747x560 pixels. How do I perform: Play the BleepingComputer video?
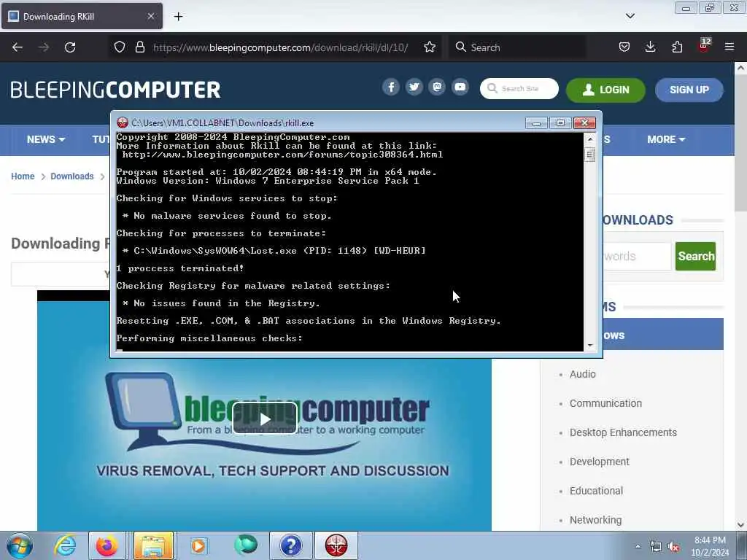(x=265, y=419)
